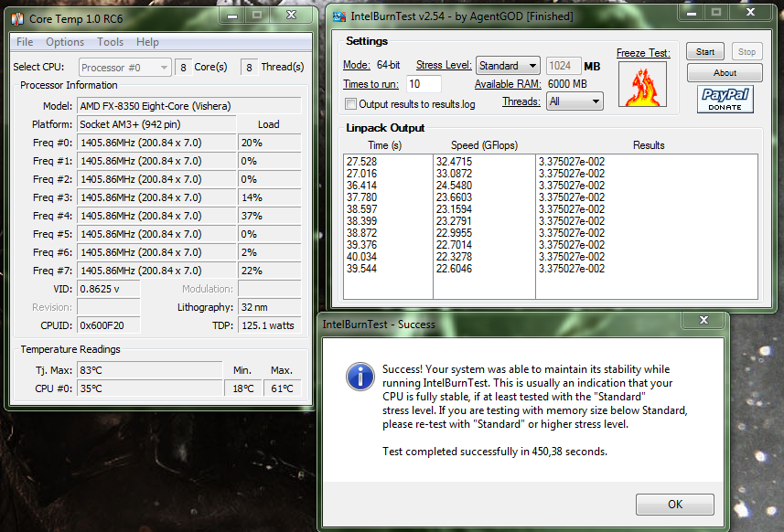This screenshot has height=532, width=784.
Task: Click the speed value 22.6046
Action: (454, 269)
